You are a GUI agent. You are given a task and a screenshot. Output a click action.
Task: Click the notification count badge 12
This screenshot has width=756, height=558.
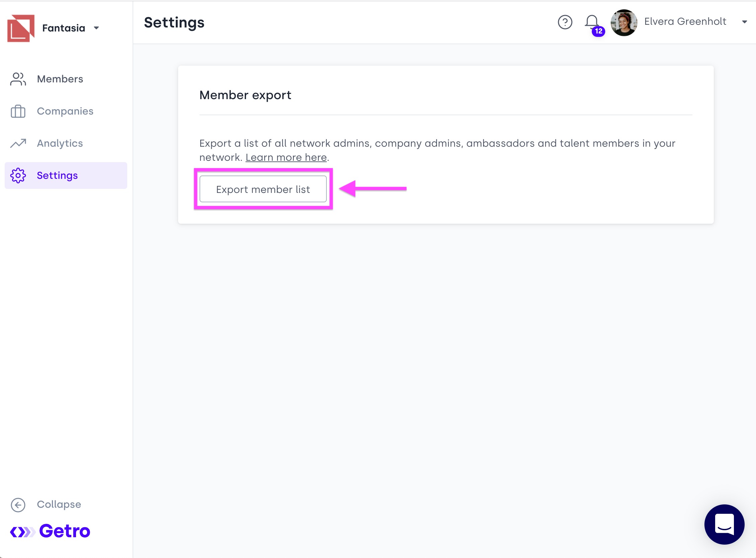[598, 31]
